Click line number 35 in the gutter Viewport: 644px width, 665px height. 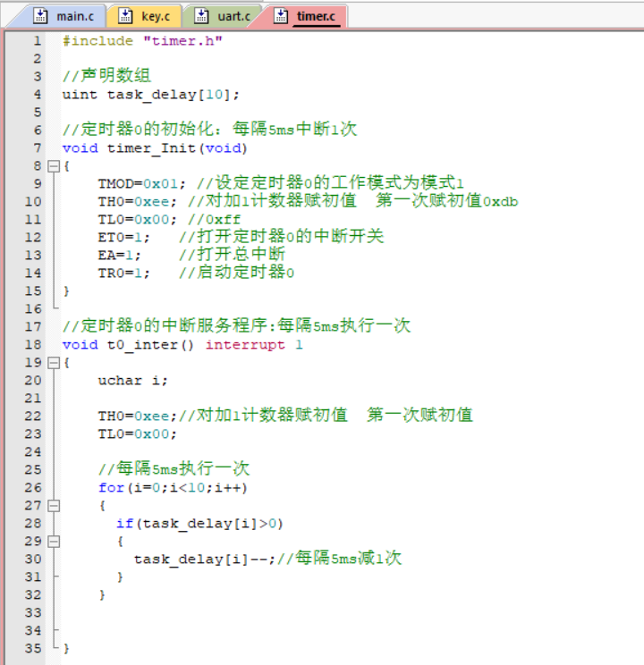pyautogui.click(x=33, y=648)
